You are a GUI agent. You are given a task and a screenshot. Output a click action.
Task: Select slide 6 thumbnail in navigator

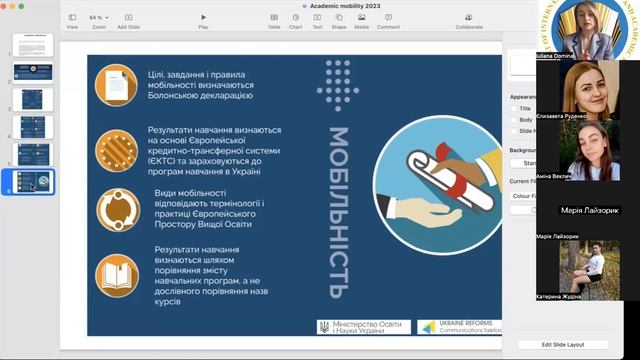(x=33, y=182)
